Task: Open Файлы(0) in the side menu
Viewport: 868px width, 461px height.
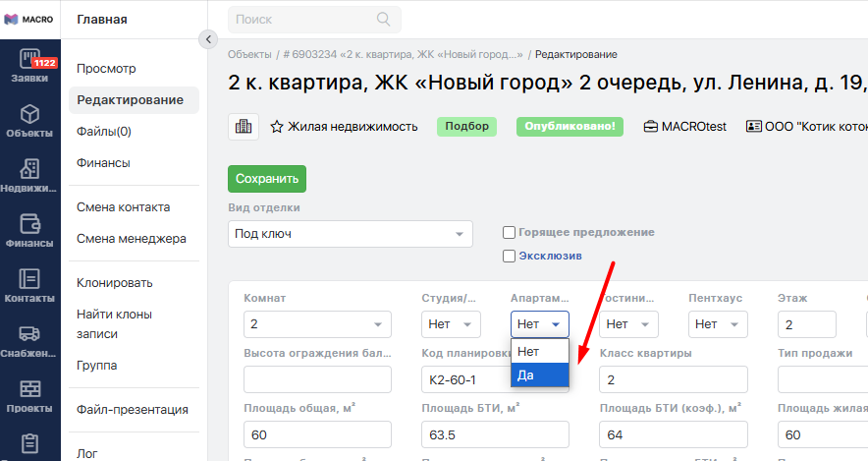Action: point(104,132)
